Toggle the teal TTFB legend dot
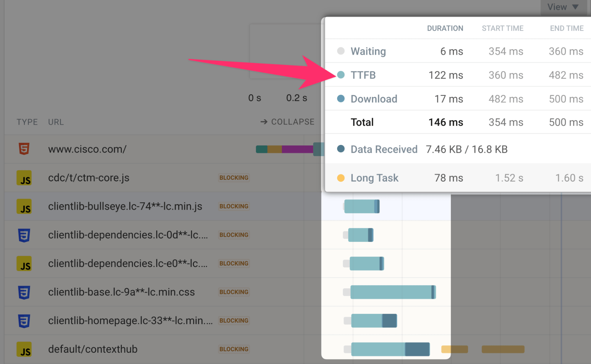 341,75
